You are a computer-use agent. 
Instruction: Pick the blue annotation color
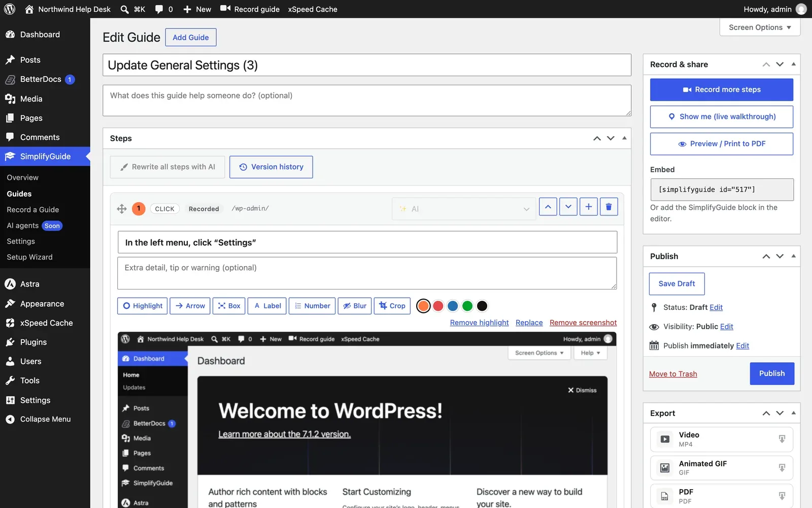point(453,306)
